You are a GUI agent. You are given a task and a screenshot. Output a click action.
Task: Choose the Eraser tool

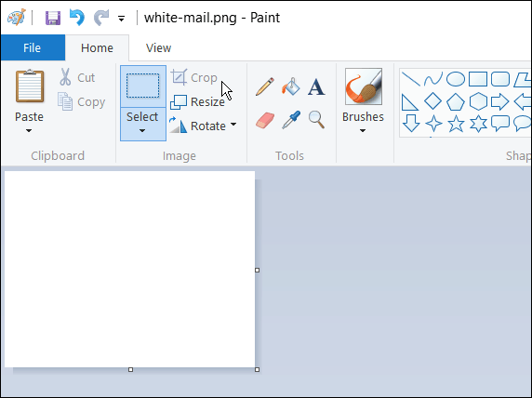tap(265, 121)
